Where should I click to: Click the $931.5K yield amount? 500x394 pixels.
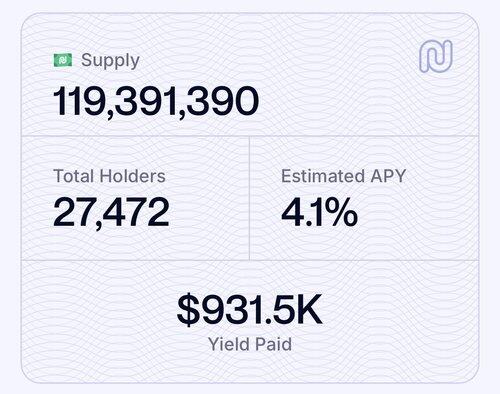tap(250, 309)
